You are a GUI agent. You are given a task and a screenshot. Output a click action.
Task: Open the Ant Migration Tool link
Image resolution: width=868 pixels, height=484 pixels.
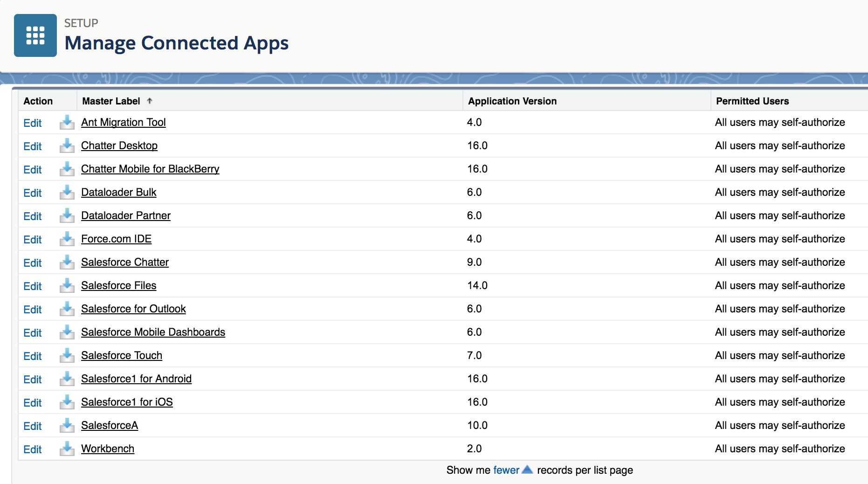coord(124,122)
